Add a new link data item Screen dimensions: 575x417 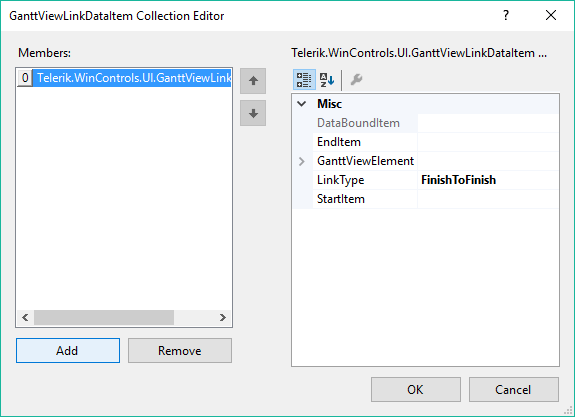click(x=68, y=351)
